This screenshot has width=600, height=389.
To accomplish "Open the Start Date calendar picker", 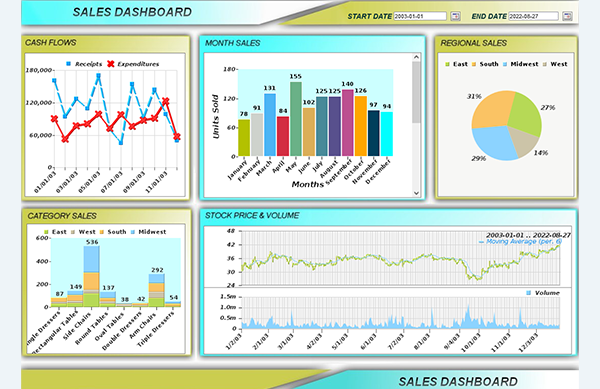I will click(x=455, y=16).
